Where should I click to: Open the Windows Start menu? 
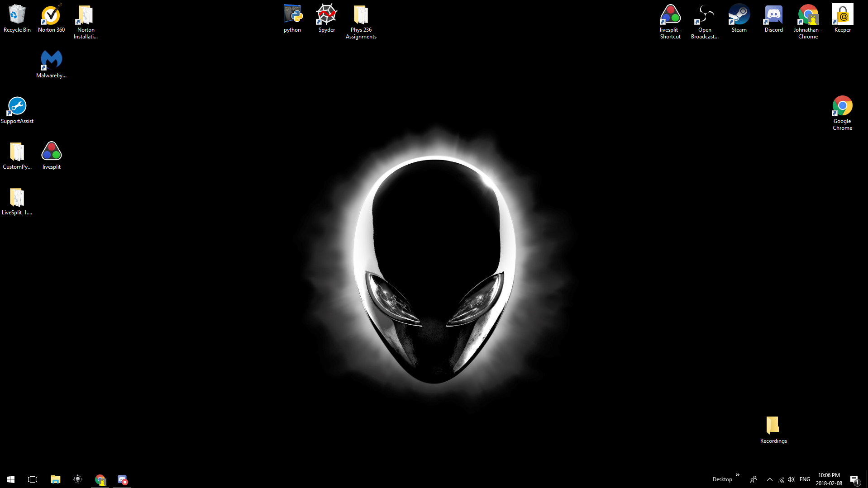11,479
